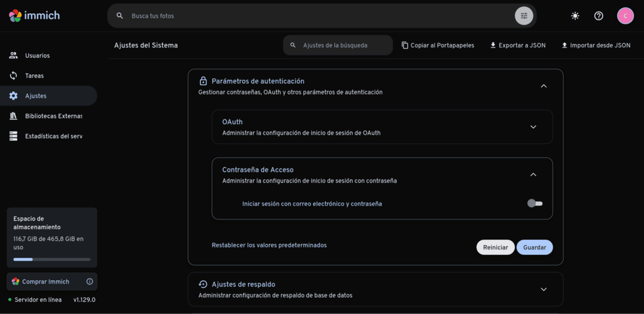This screenshot has width=644, height=314.
Task: Collapse the Parámetros de autenticación section
Action: coord(544,86)
